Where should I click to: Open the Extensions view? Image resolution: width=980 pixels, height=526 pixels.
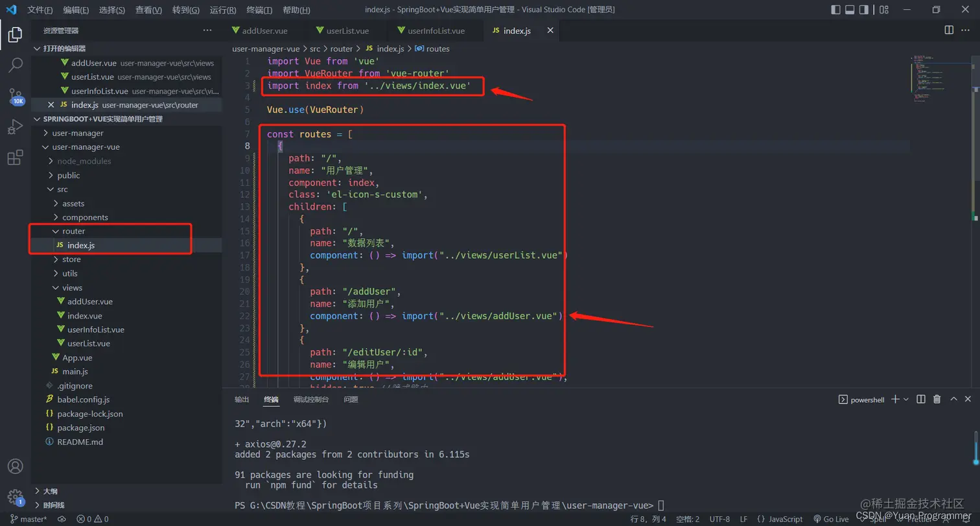16,158
